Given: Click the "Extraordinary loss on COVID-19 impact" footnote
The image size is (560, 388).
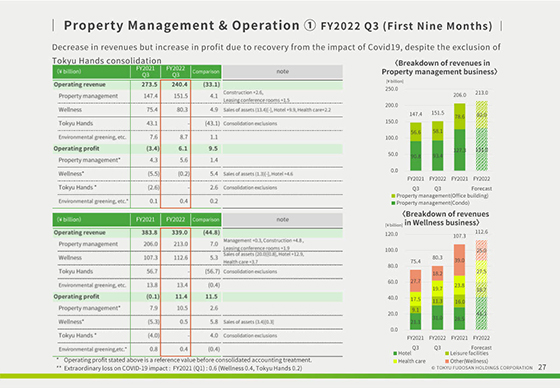Looking at the screenshot, I should tap(179, 368).
